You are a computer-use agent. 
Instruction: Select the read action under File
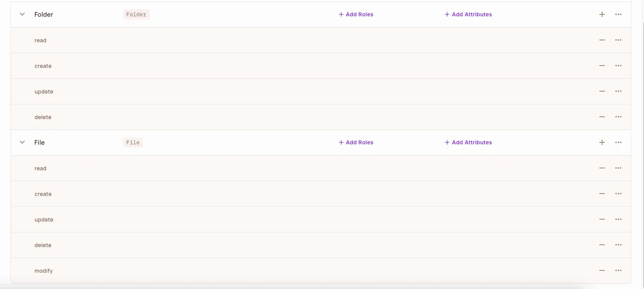(40, 168)
